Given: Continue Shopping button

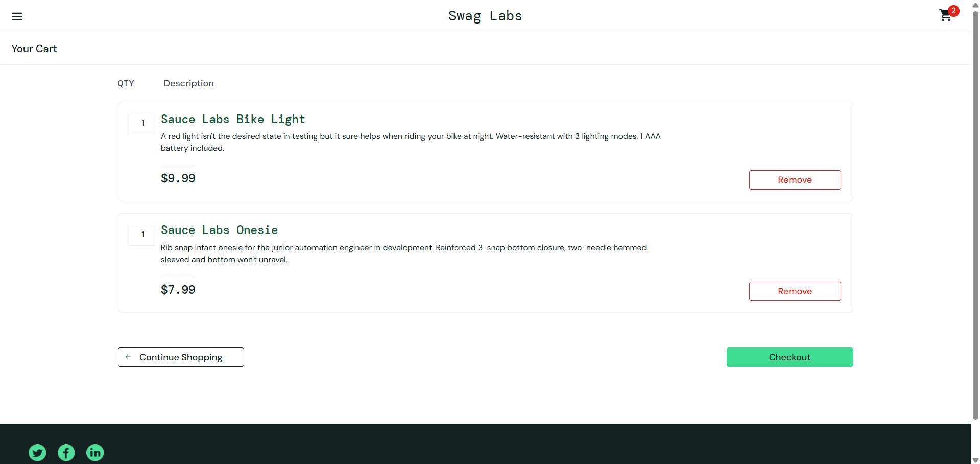Looking at the screenshot, I should 181,357.
